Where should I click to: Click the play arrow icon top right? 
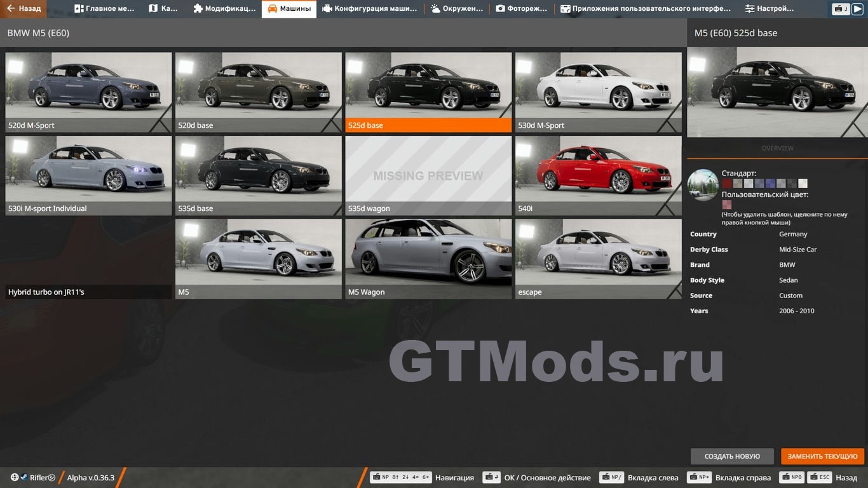[858, 9]
